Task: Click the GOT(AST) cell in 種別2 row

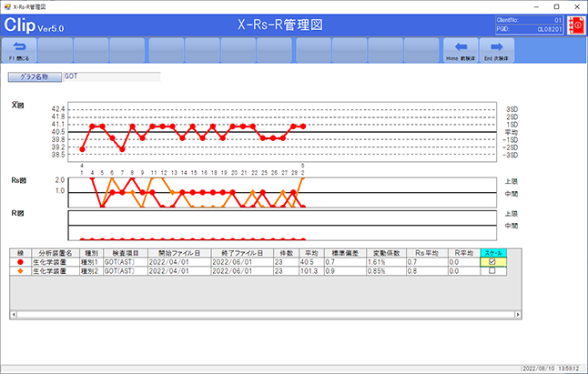Action: [126, 271]
